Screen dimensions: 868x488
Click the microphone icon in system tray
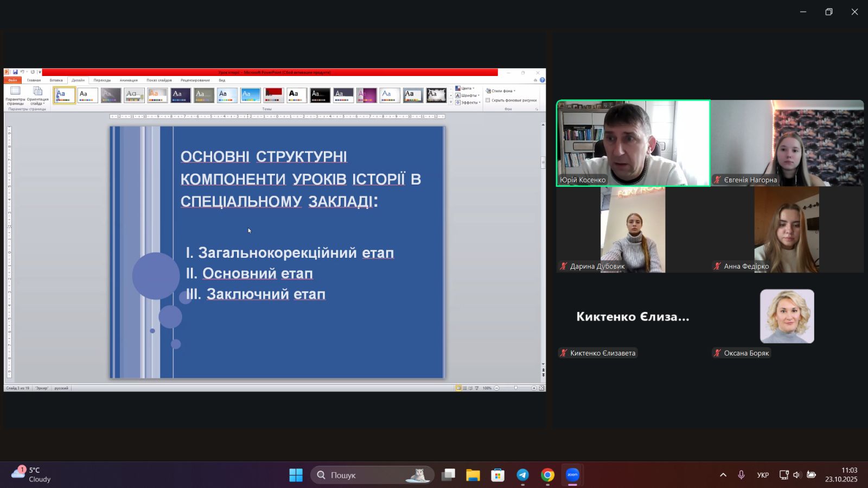pyautogui.click(x=741, y=475)
